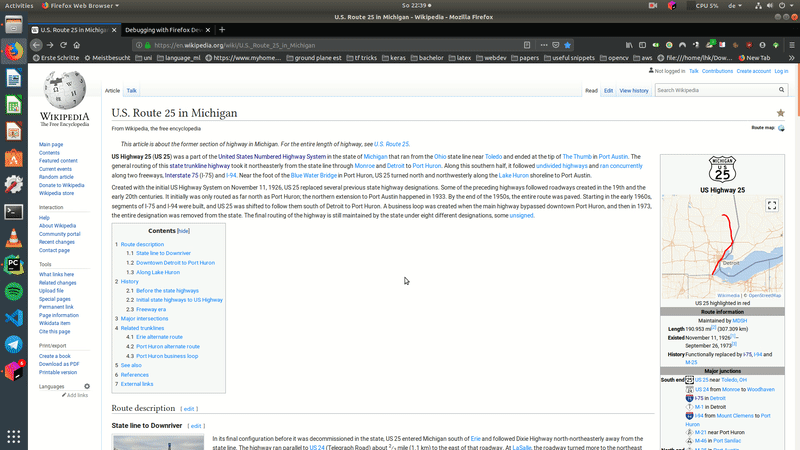
Task: Open the 'webdev' bookmarks folder
Action: (x=491, y=58)
